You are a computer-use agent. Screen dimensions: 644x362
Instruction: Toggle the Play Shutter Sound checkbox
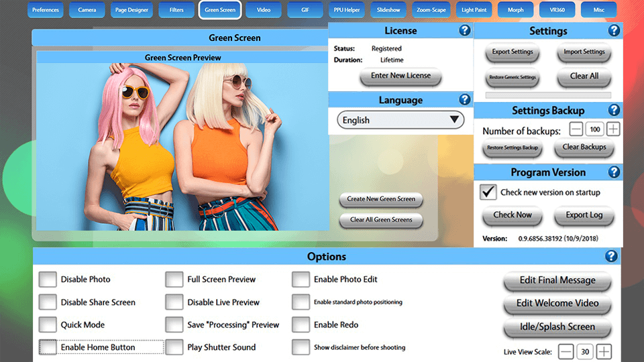tap(174, 347)
